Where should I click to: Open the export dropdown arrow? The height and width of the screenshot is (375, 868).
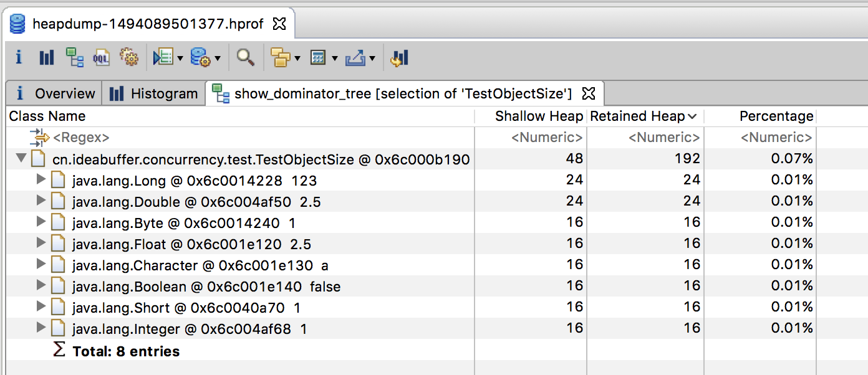372,59
